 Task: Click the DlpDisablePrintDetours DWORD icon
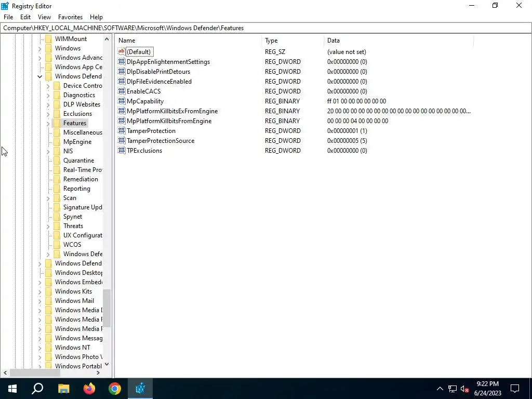click(121, 71)
